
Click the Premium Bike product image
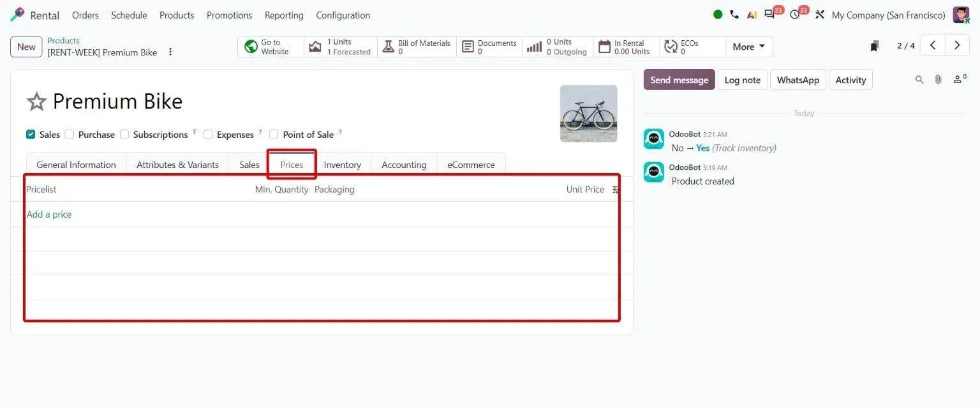(588, 113)
